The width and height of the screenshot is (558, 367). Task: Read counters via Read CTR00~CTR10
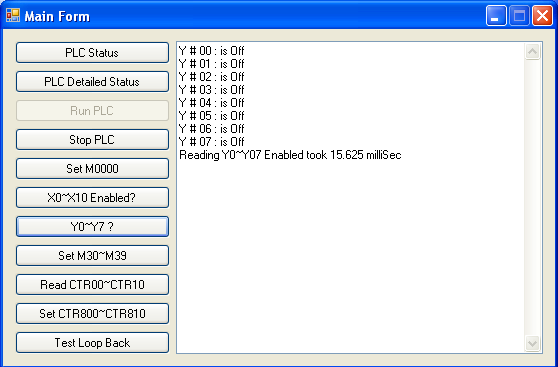[x=92, y=284]
